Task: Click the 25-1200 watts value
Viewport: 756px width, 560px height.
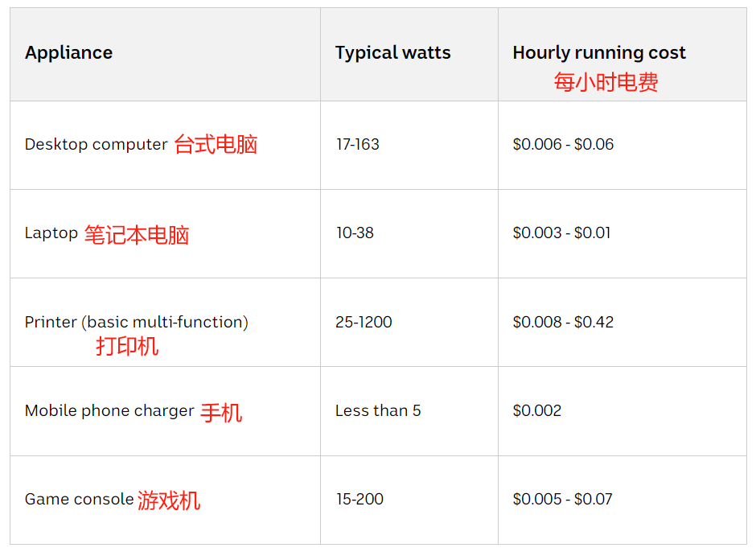Action: pyautogui.click(x=364, y=322)
